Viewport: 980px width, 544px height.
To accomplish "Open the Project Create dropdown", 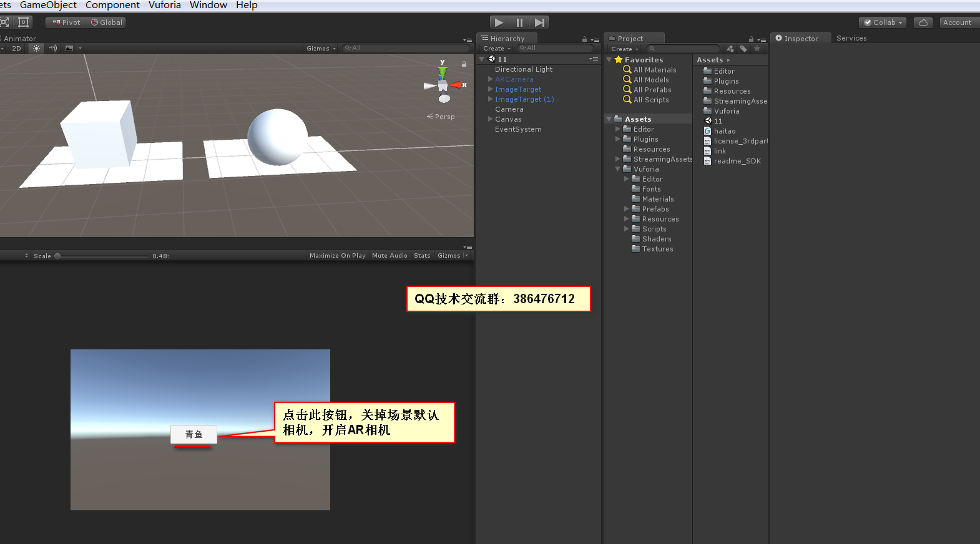I will coord(624,49).
